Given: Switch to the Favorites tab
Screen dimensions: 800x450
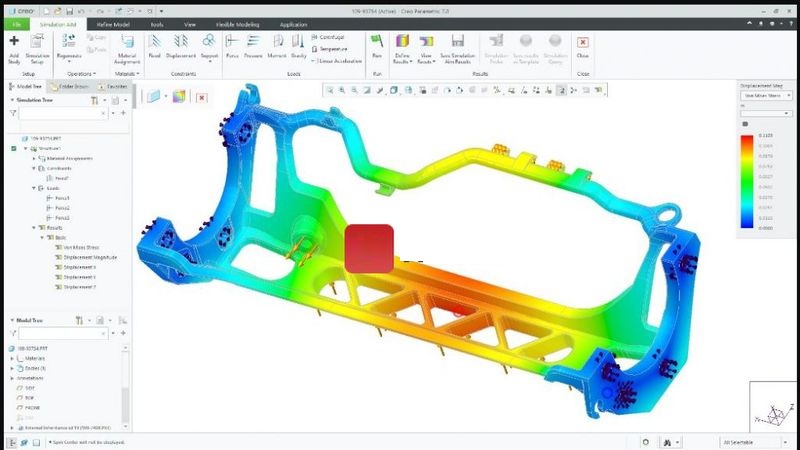Looking at the screenshot, I should (112, 86).
